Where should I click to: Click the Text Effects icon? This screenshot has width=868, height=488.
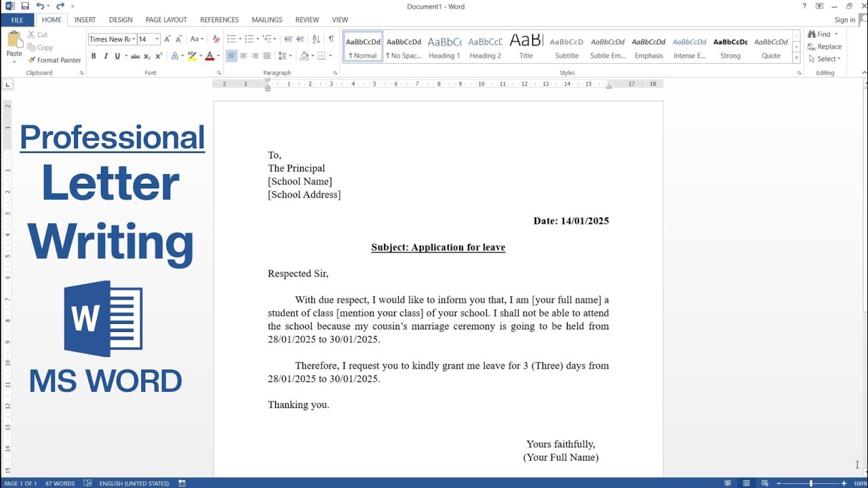coord(174,56)
